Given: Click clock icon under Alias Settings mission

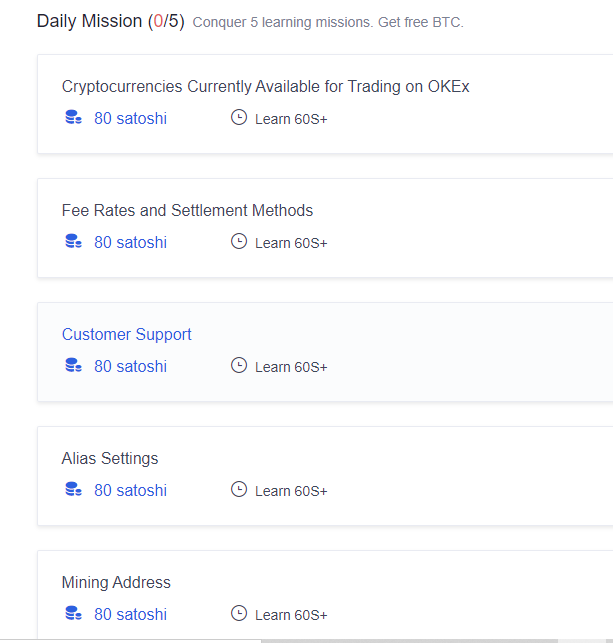Looking at the screenshot, I should click(x=239, y=489).
